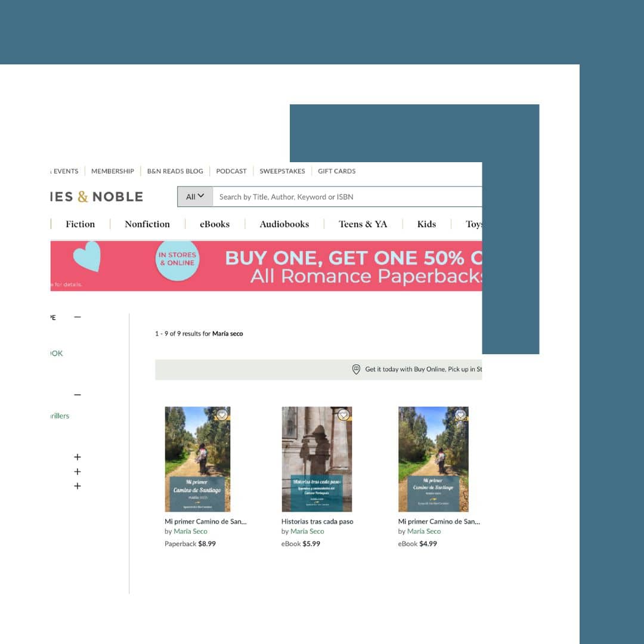Click the Membership link in the top bar
Image resolution: width=644 pixels, height=644 pixels.
coord(112,171)
